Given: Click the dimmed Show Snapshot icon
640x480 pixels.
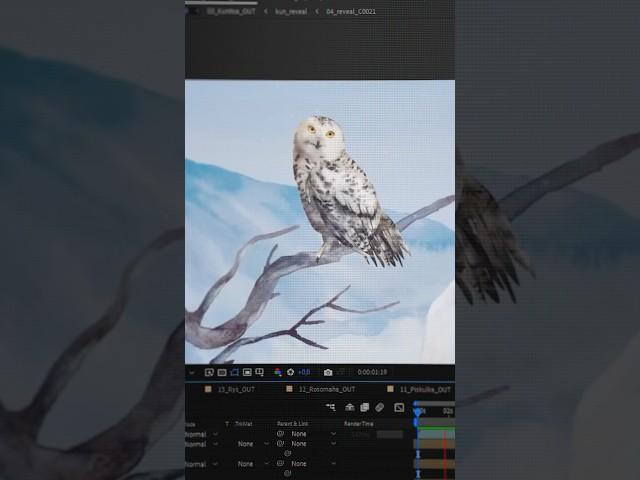Looking at the screenshot, I should 341,372.
